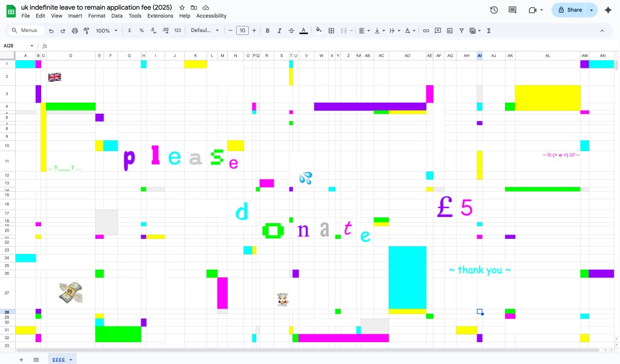
Task: Open the Borders tool
Action: (x=331, y=30)
